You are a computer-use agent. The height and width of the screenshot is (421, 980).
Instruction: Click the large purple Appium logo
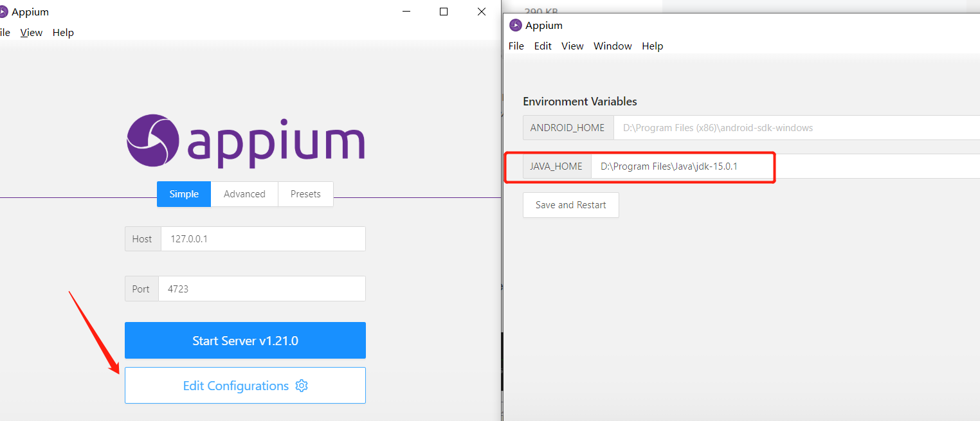point(244,141)
